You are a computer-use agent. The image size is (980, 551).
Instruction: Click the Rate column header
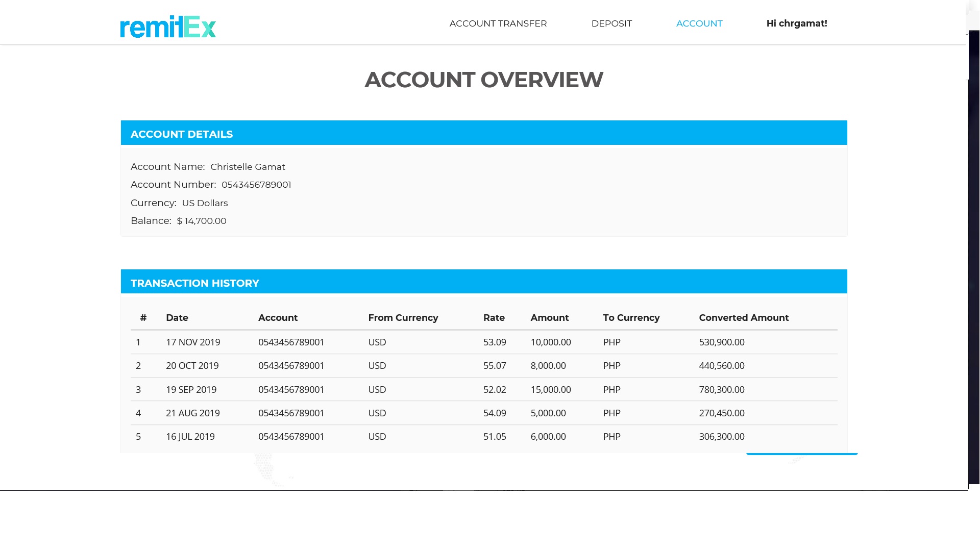click(x=494, y=318)
